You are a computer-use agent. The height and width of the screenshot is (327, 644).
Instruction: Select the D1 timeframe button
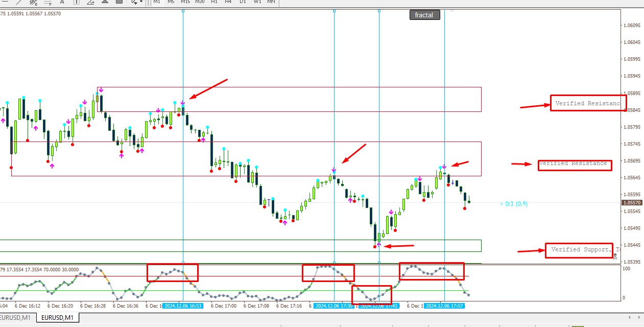click(x=243, y=2)
